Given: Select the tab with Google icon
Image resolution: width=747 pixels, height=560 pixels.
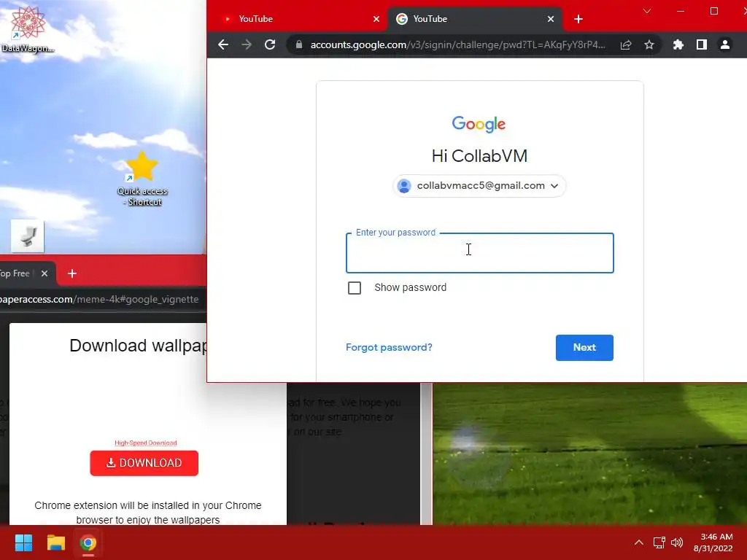Looking at the screenshot, I should point(475,19).
